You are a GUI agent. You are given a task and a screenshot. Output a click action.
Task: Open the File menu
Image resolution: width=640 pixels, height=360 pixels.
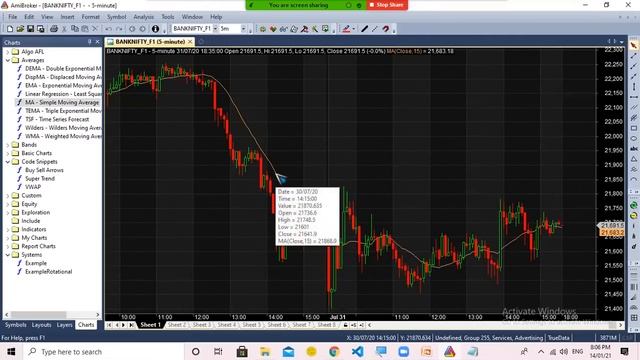[x=13, y=17]
